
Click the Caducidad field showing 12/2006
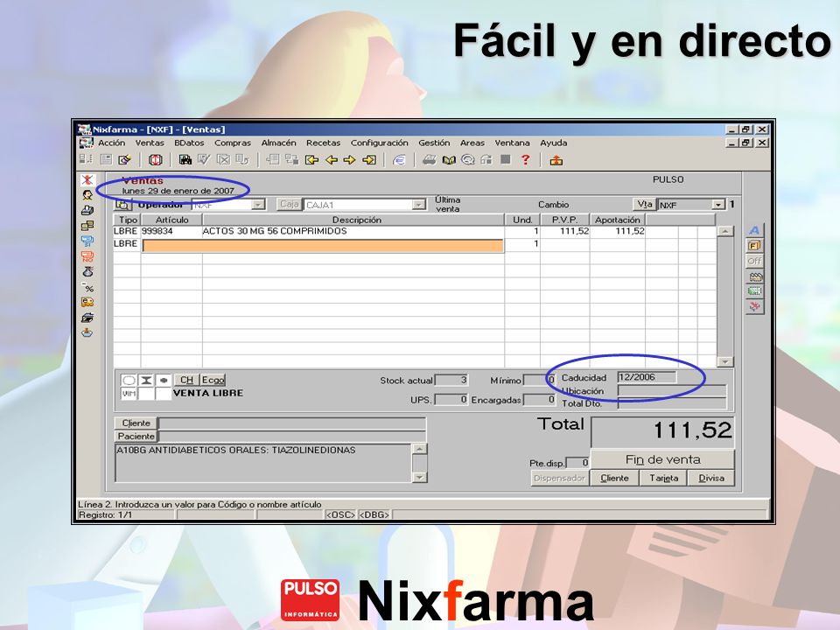click(647, 377)
